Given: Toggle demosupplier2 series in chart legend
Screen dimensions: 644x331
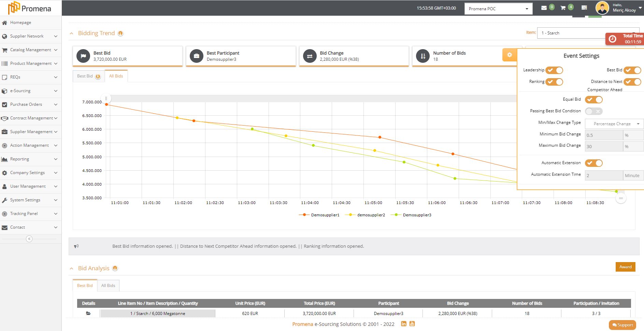Looking at the screenshot, I should (x=365, y=215).
